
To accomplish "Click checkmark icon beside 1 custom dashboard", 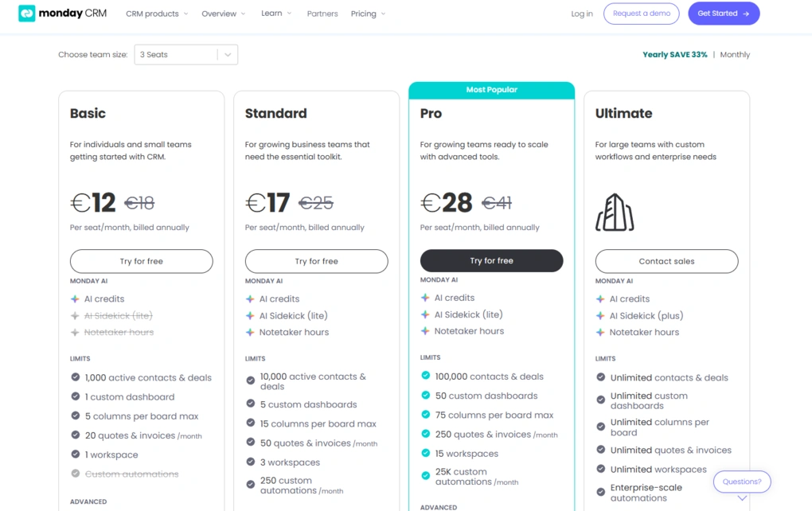I will pos(76,396).
